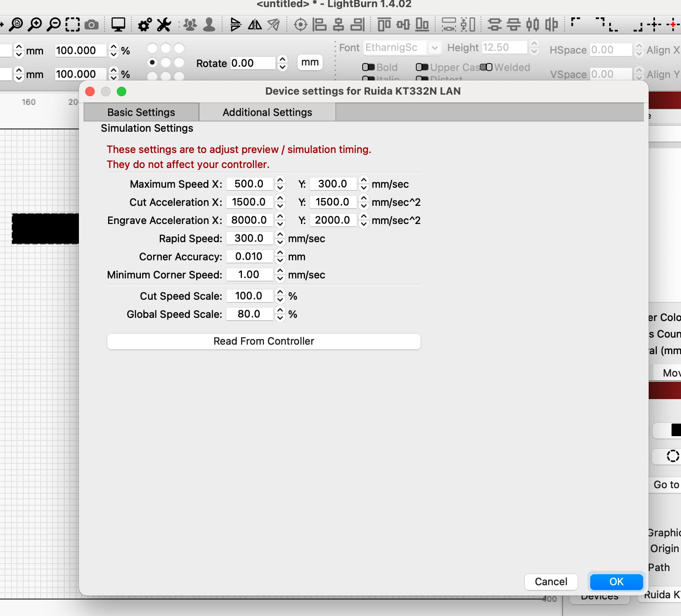Click the Ungroup single-person icon
Screen dimensions: 681x616
209,24
